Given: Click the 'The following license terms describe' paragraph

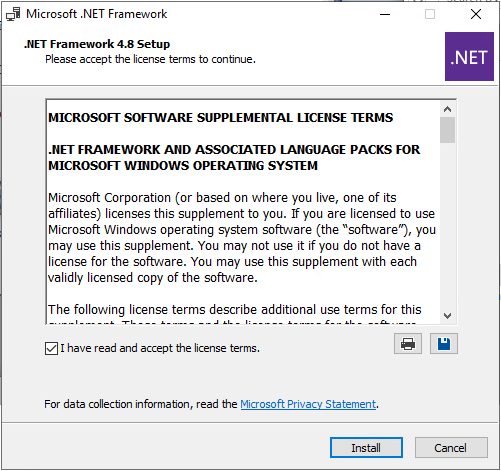Looking at the screenshot, I should 235,313.
